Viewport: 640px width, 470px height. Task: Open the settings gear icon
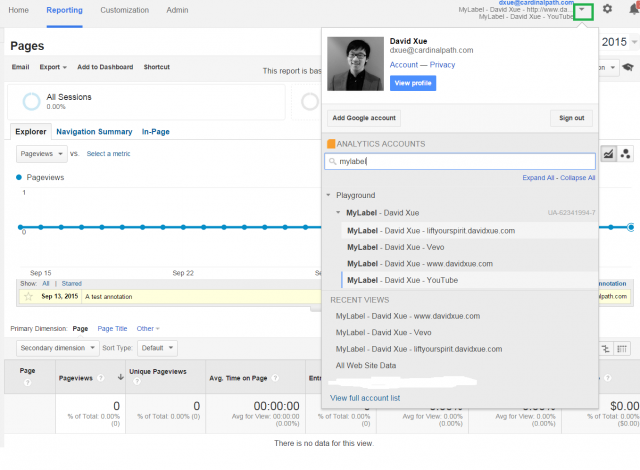607,9
